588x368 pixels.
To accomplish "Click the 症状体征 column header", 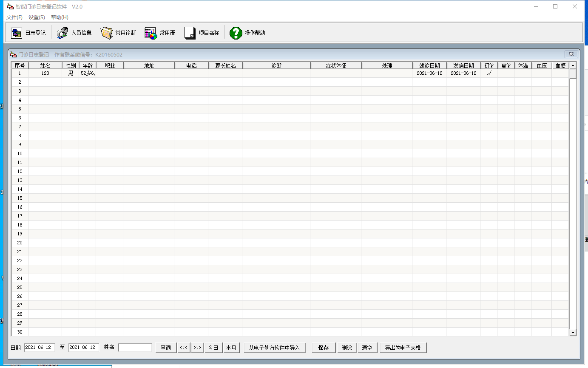I will tap(336, 65).
